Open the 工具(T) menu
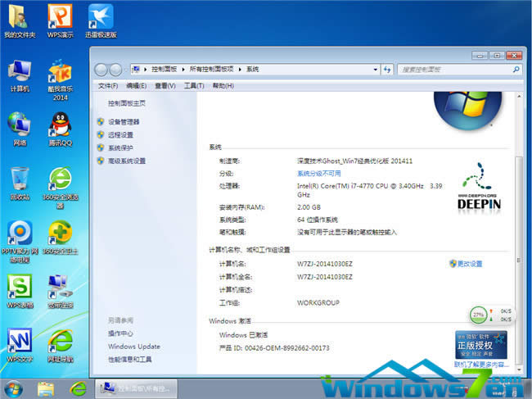Image resolution: width=532 pixels, height=399 pixels. (x=194, y=86)
